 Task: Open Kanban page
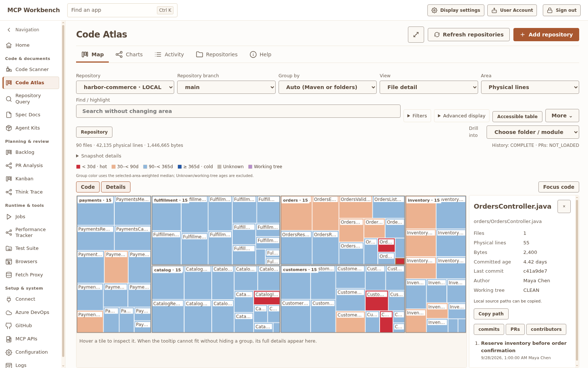tap(31, 179)
